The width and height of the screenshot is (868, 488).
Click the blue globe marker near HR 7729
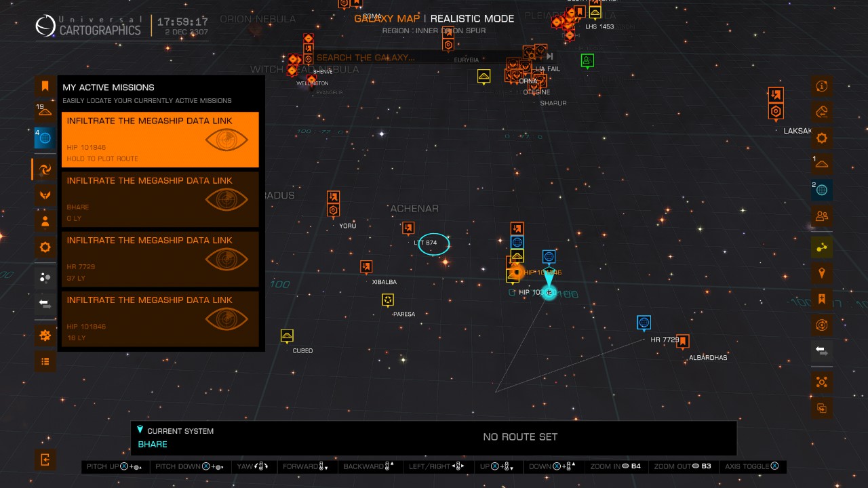click(644, 323)
